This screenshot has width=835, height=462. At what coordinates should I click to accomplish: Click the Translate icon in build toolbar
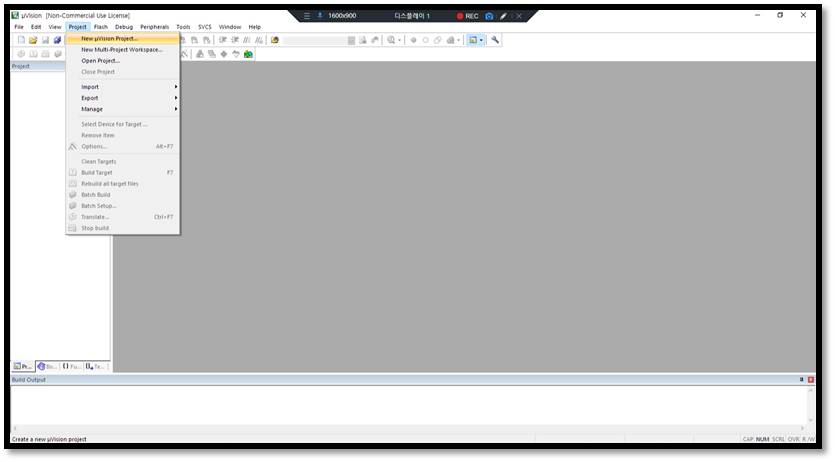point(21,54)
